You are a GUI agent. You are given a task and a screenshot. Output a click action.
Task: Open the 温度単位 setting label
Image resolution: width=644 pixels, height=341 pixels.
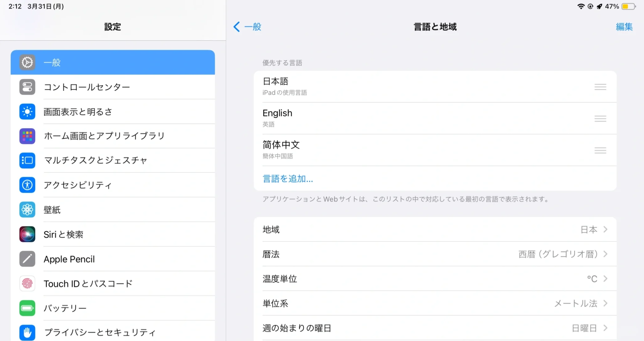280,279
